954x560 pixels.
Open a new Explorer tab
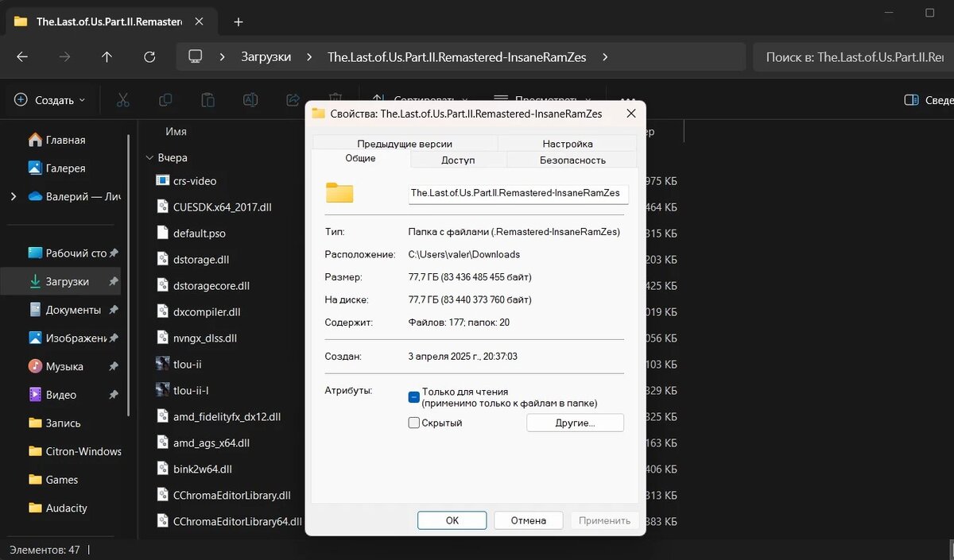coord(238,21)
